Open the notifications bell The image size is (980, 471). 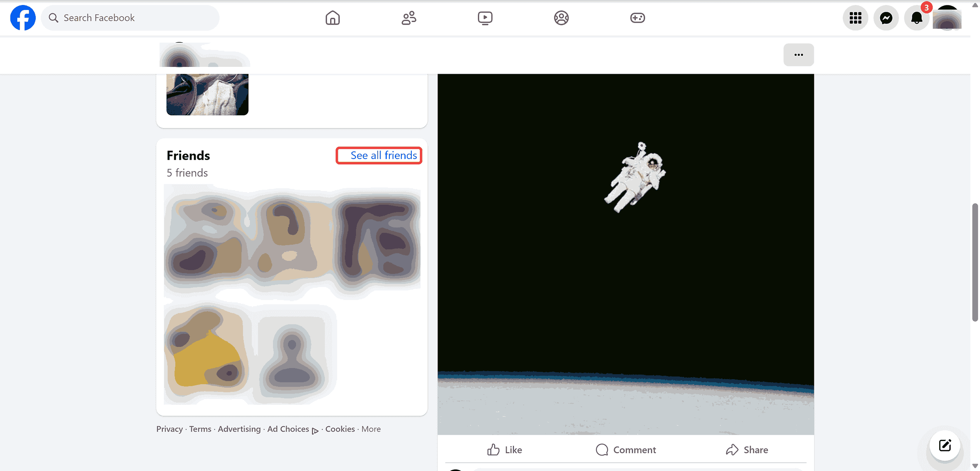click(917, 18)
